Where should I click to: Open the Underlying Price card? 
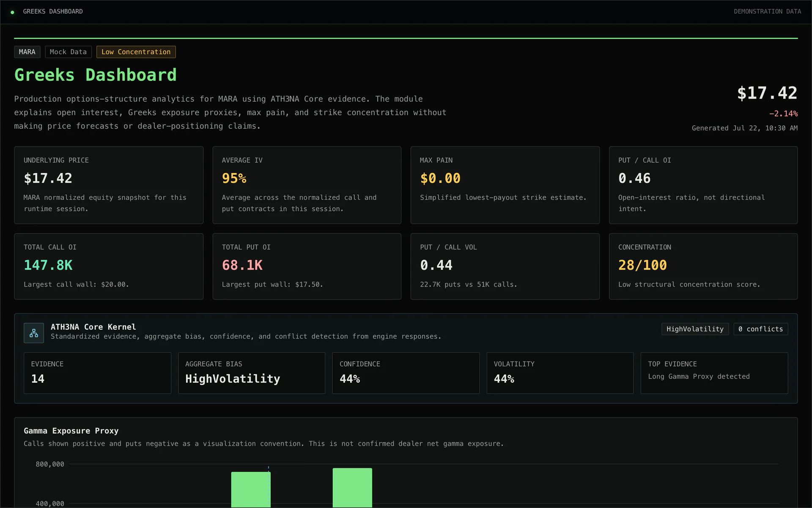109,185
